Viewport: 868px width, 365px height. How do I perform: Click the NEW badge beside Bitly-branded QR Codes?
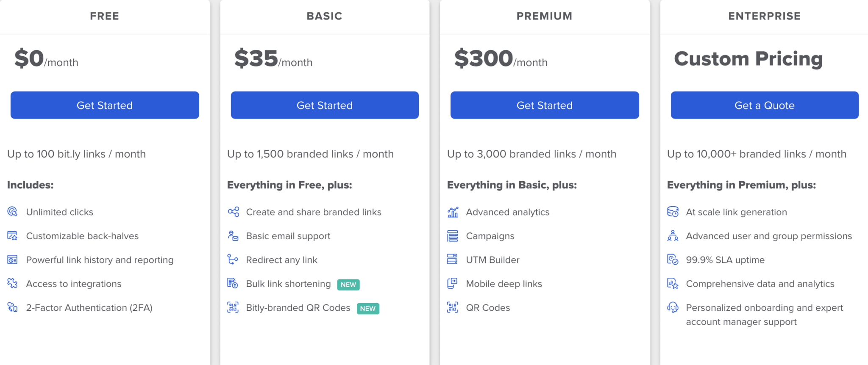point(368,309)
